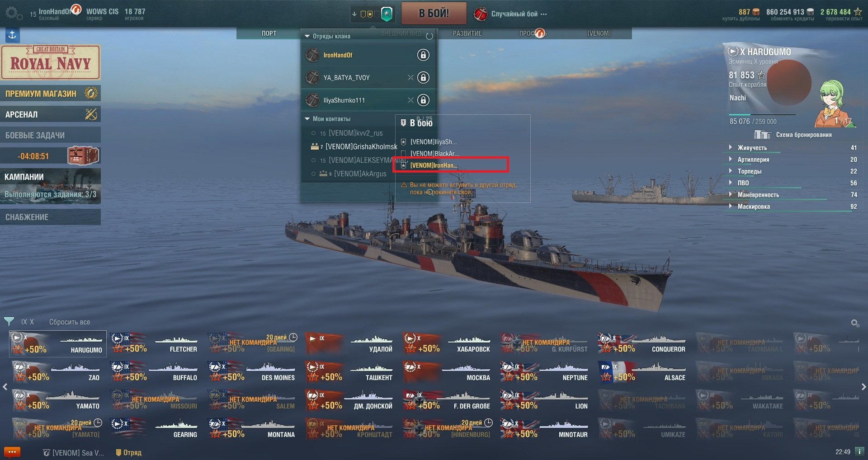Switch to the ПОРТ tab
Image resolution: width=868 pixels, height=460 pixels.
pyautogui.click(x=269, y=33)
